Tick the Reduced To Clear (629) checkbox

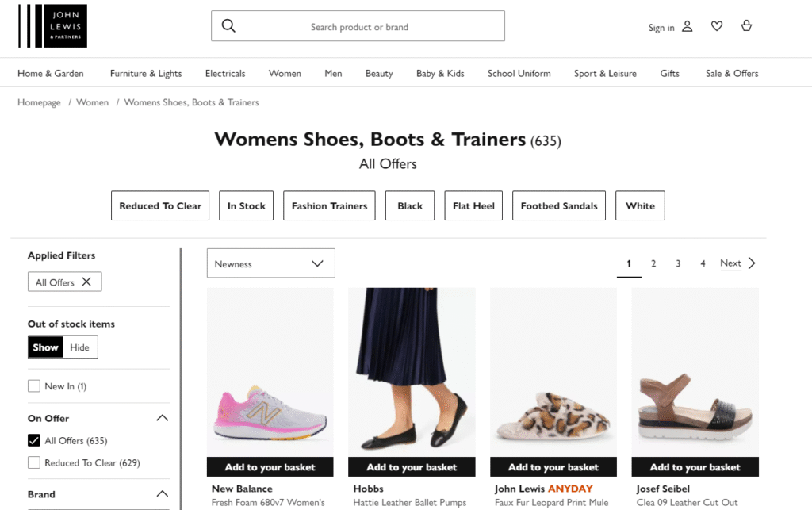click(x=33, y=462)
